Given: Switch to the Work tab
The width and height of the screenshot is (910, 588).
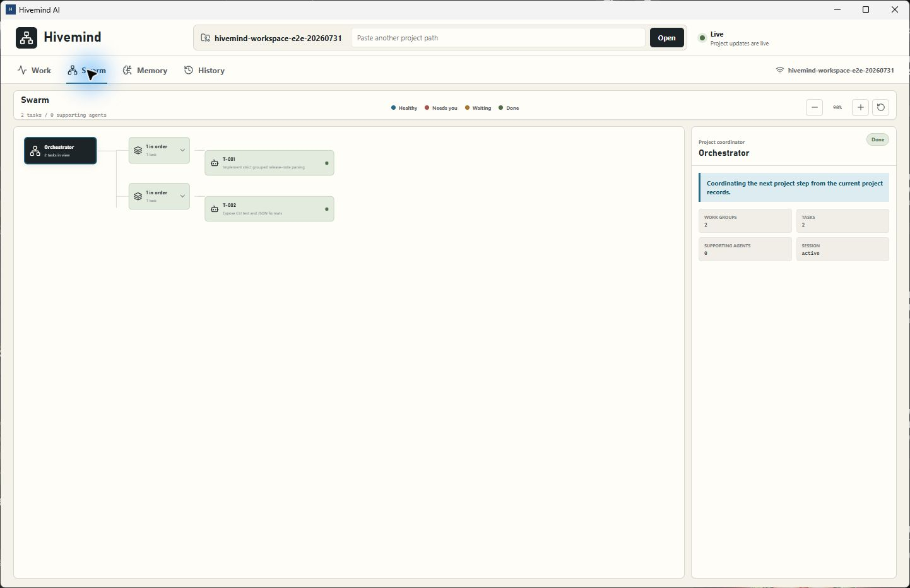Looking at the screenshot, I should 34,70.
